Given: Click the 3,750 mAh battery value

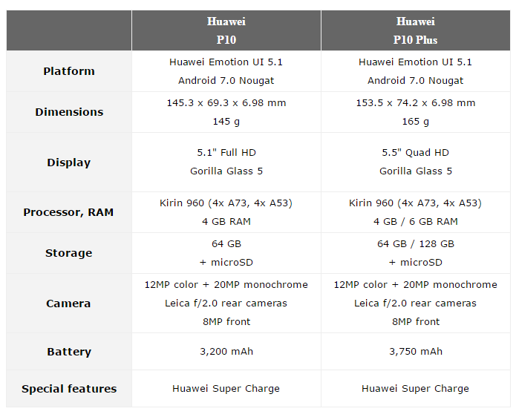Looking at the screenshot, I should tap(416, 352).
